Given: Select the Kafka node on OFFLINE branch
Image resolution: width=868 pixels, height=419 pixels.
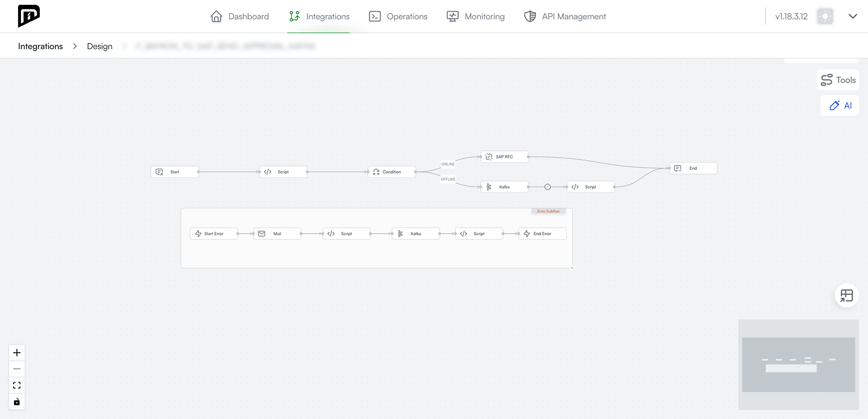Looking at the screenshot, I should [505, 187].
